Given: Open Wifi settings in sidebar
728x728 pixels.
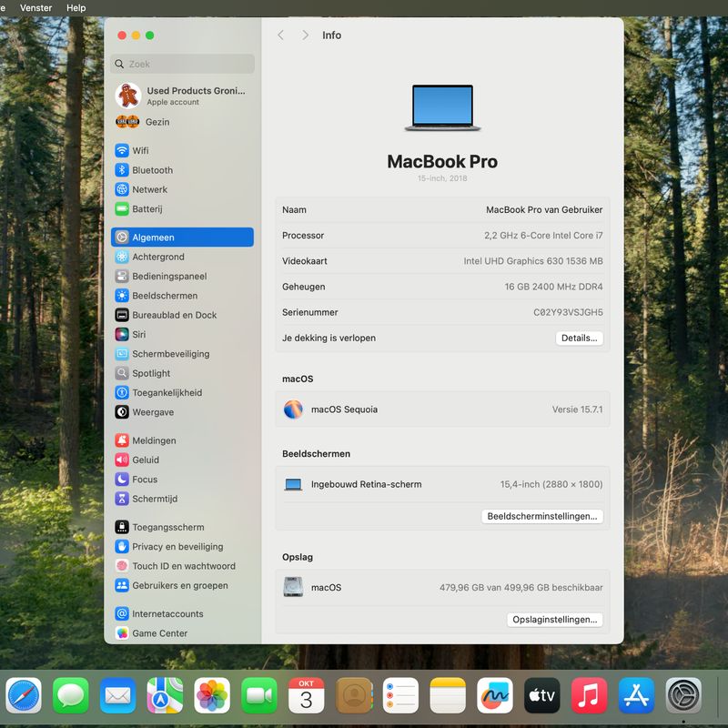Looking at the screenshot, I should click(140, 151).
